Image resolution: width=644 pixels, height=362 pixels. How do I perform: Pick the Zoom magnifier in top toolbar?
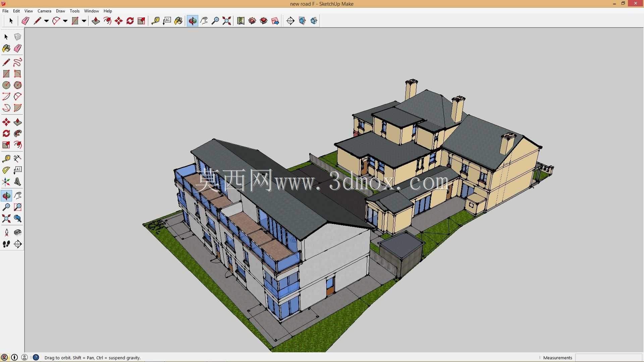(x=215, y=21)
